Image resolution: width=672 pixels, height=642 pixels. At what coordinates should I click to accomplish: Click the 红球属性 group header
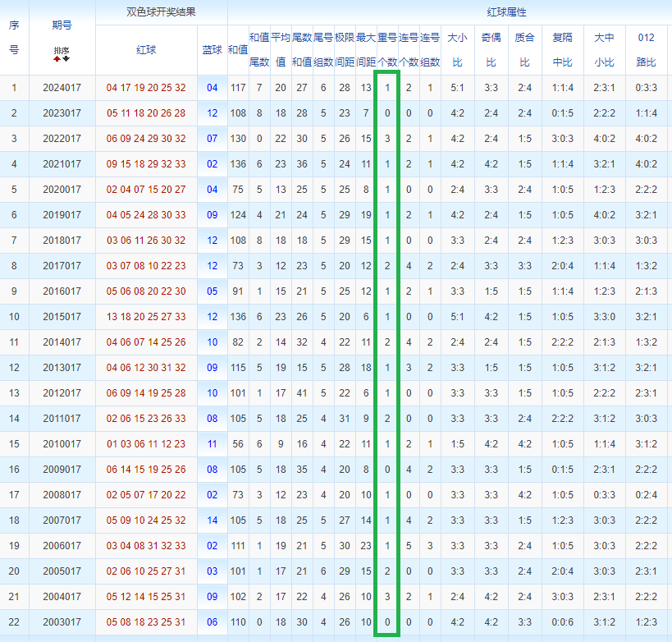[506, 12]
